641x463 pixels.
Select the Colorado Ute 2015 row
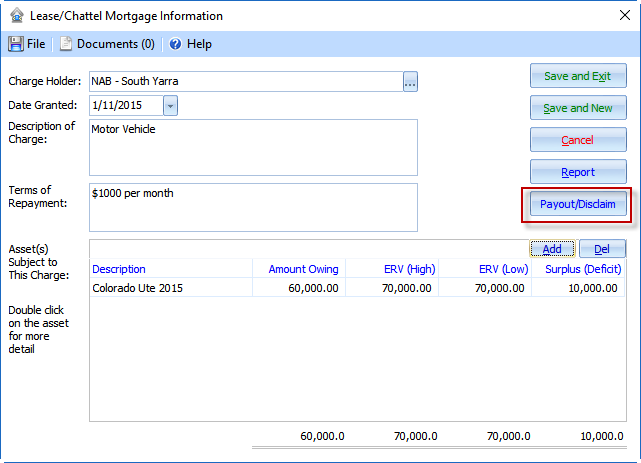click(170, 288)
